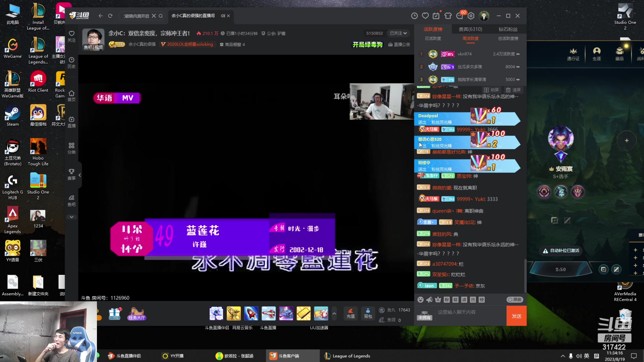Mute the stream via the tab speaker icon

[223, 16]
